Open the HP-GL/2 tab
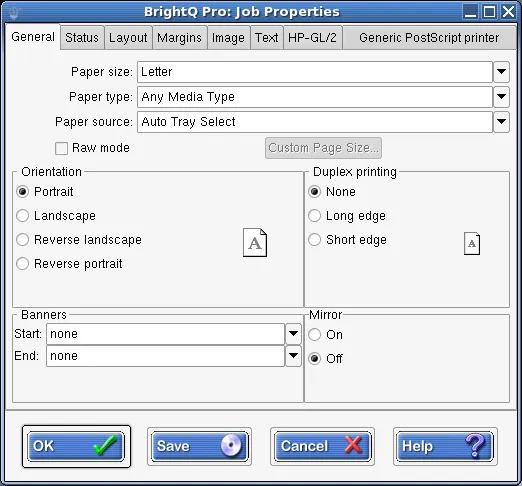The width and height of the screenshot is (522, 486). (312, 38)
